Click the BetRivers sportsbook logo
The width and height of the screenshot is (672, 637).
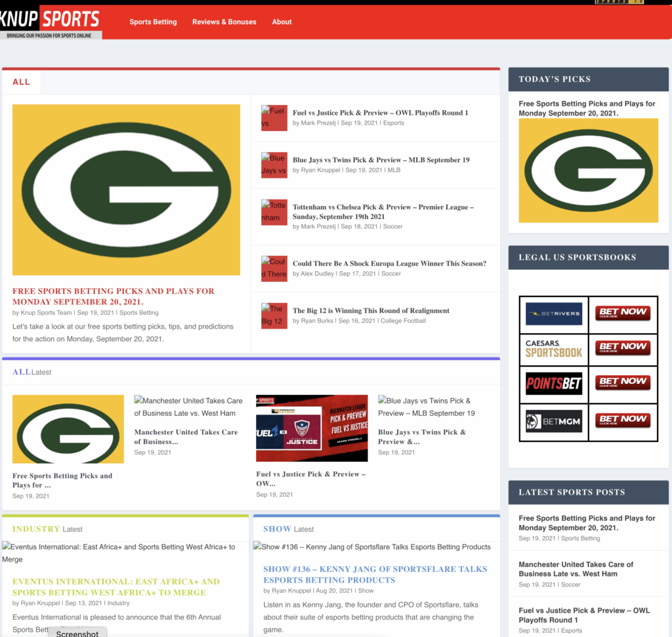[x=554, y=314]
